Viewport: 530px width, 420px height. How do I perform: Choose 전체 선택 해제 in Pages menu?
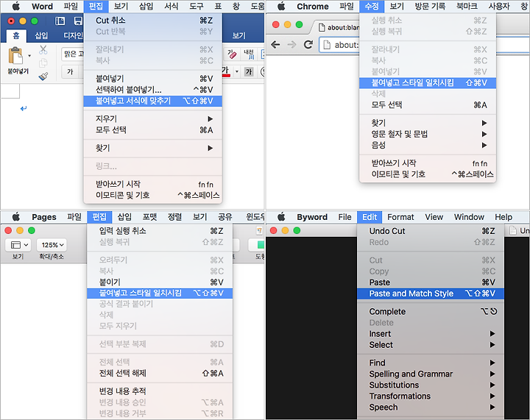(x=160, y=373)
